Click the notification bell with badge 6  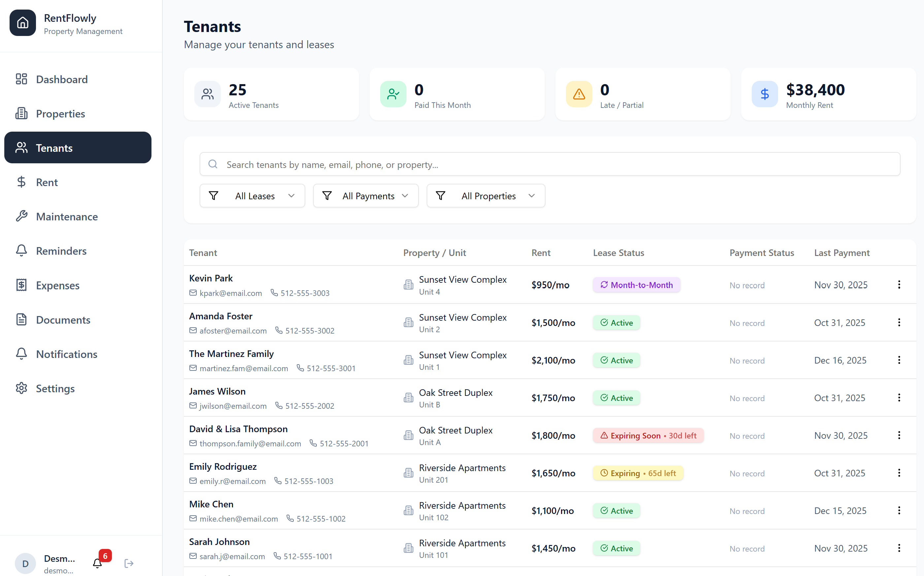click(98, 563)
